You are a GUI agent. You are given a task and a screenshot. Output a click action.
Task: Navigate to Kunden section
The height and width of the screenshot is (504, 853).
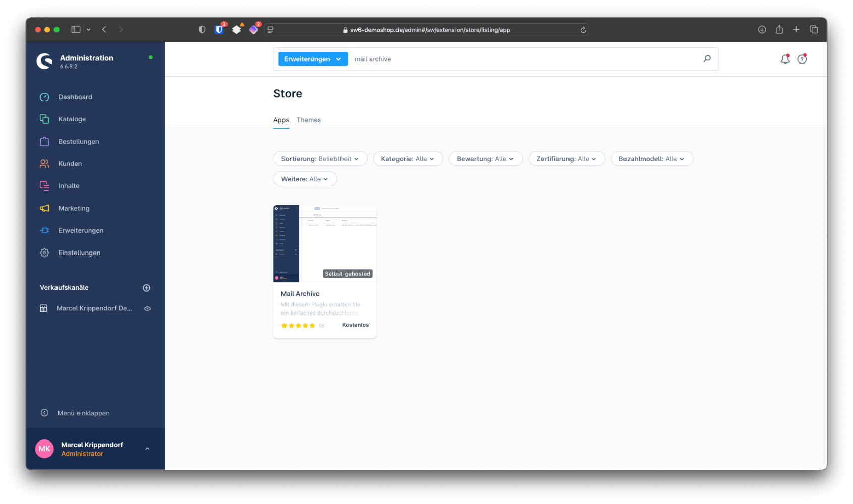[x=70, y=163]
